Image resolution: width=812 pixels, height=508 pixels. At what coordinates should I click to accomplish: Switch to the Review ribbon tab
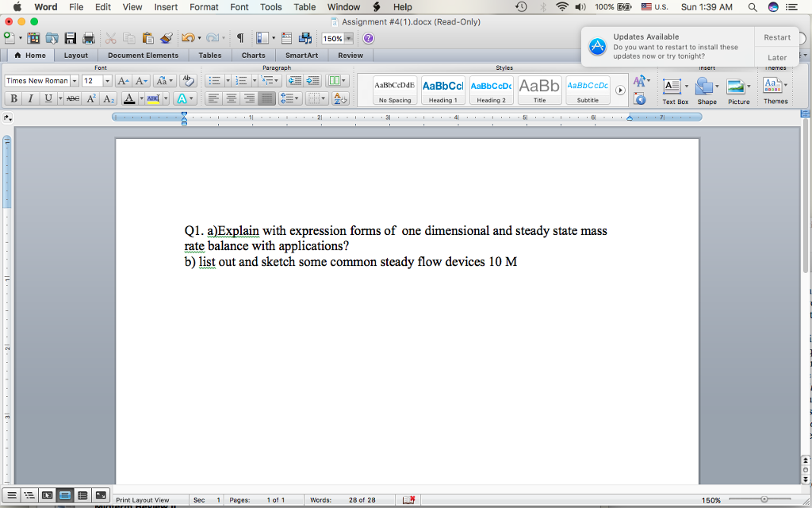coord(350,56)
